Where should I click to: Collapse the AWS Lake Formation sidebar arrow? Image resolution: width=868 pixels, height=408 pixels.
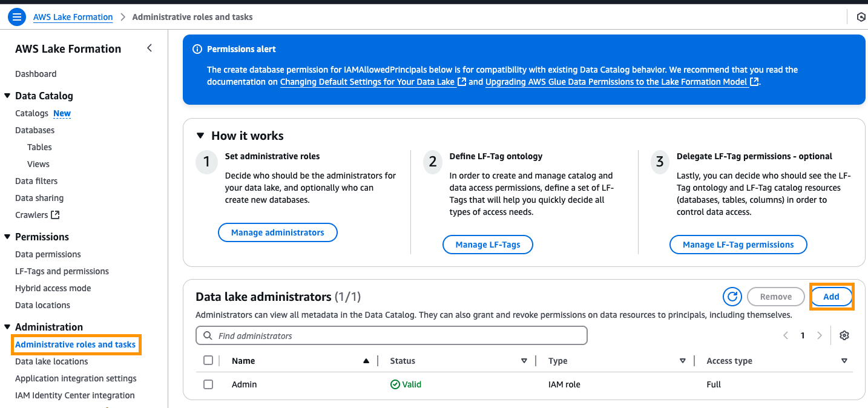[x=150, y=48]
